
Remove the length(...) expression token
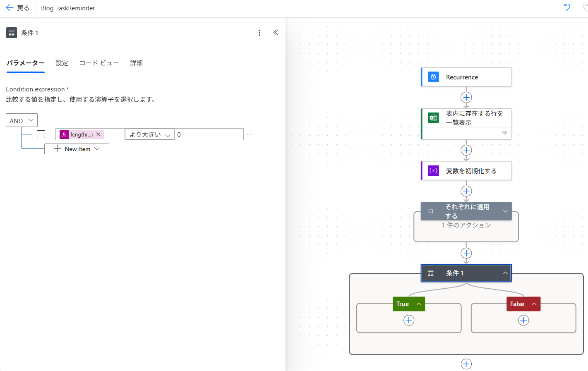(x=98, y=134)
